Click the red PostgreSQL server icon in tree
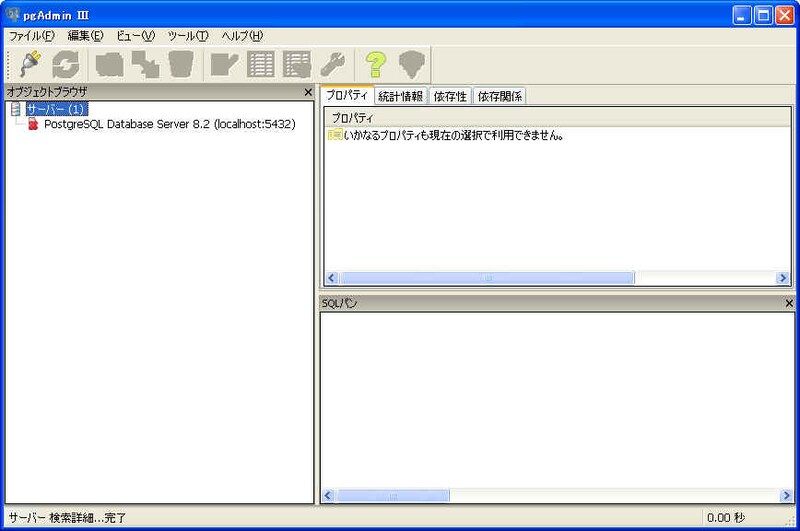The width and height of the screenshot is (800, 531). tap(33, 124)
